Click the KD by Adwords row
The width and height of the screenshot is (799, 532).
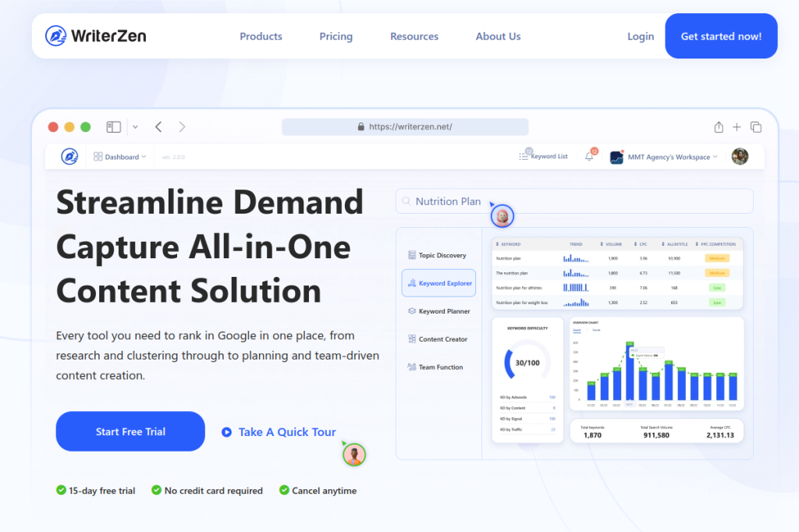(527, 397)
